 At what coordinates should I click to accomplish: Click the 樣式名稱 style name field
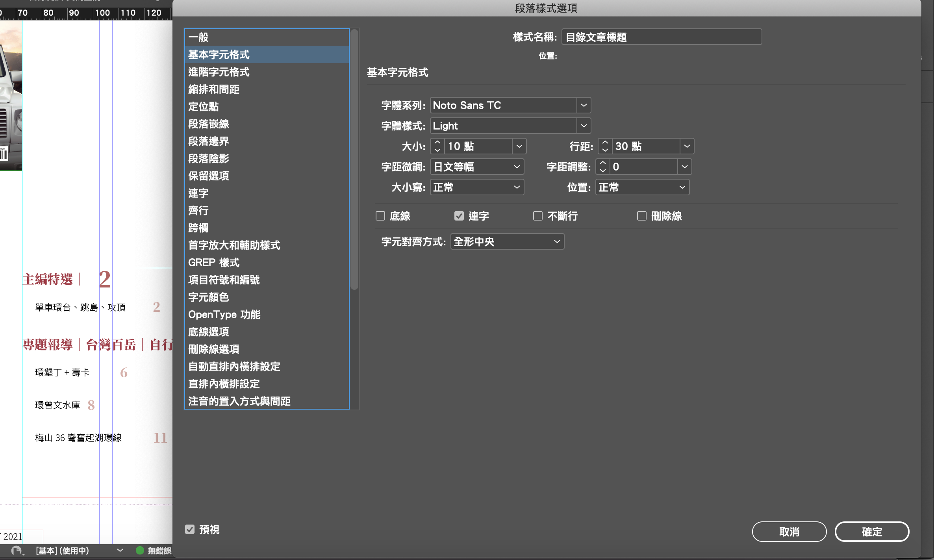pyautogui.click(x=661, y=37)
